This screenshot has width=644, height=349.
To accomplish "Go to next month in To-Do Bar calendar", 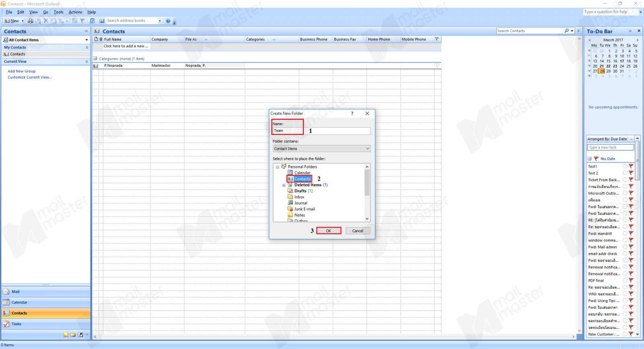I will coord(638,40).
